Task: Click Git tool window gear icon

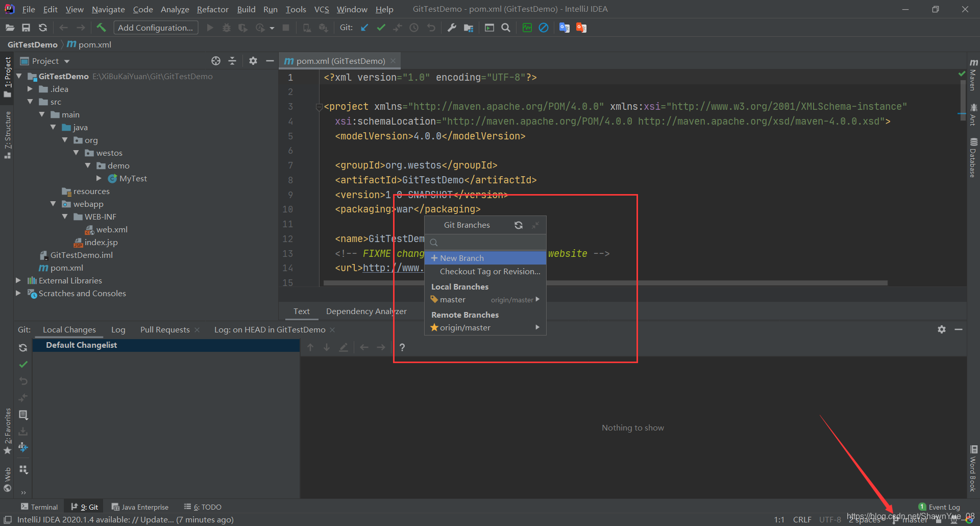Action: (942, 329)
